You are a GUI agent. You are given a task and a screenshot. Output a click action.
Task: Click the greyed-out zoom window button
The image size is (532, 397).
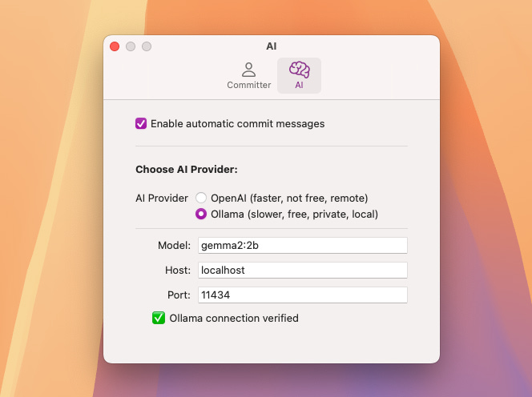147,46
